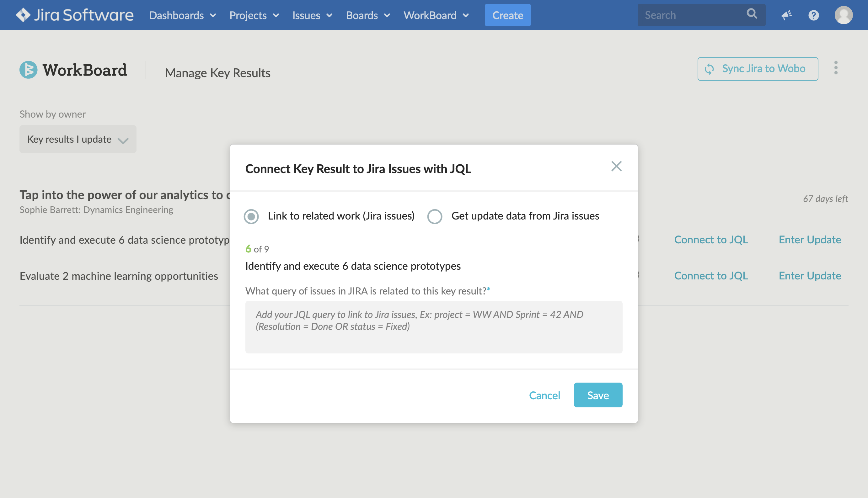The image size is (868, 498).
Task: Click the JQL query text area
Action: 434,327
